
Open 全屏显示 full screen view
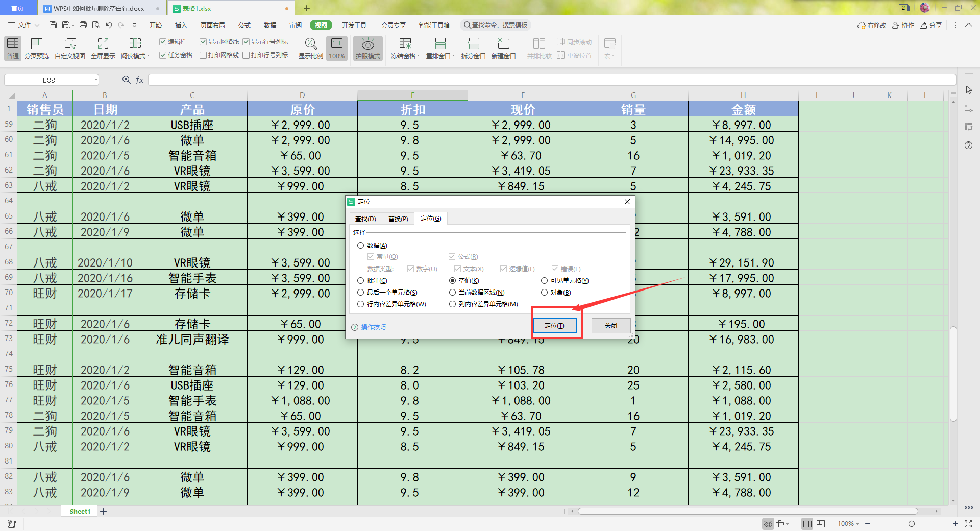tap(103, 44)
